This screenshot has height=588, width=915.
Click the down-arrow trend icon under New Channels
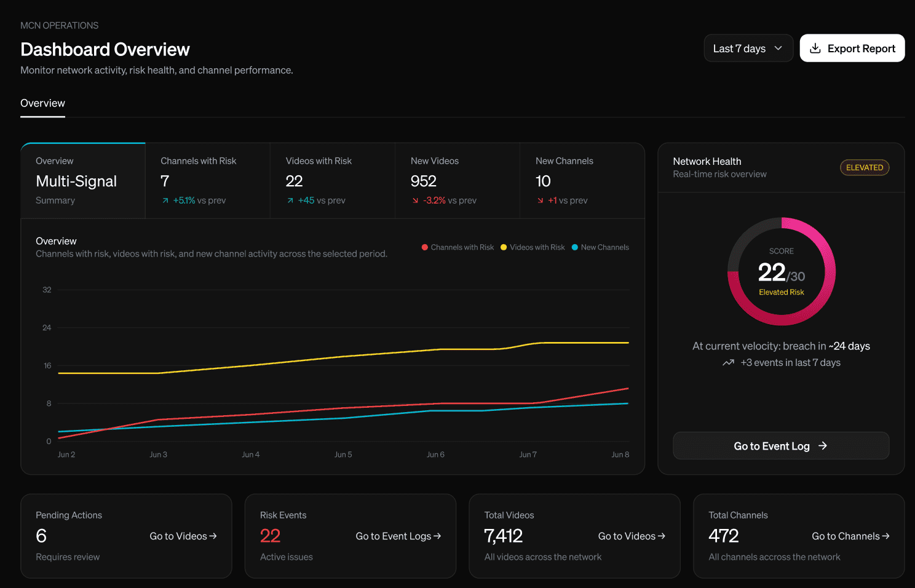[x=541, y=201]
